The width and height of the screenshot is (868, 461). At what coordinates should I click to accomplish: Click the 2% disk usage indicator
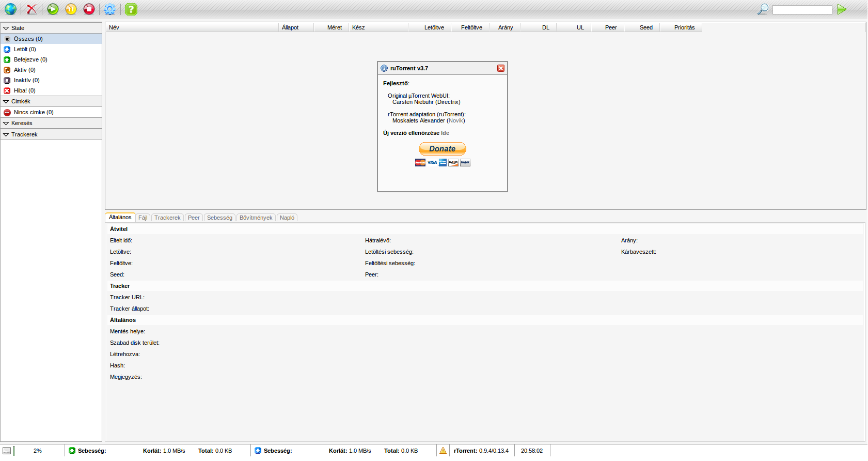[x=38, y=451]
